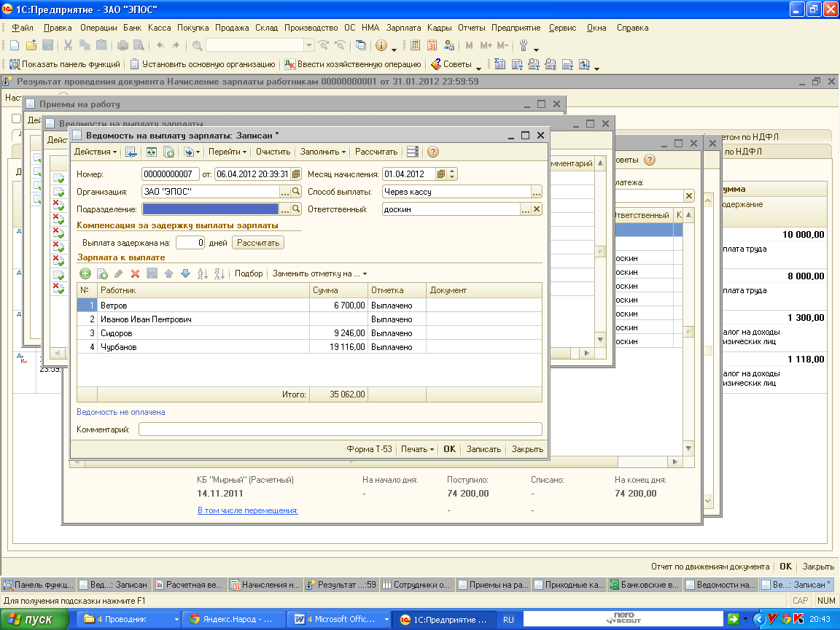This screenshot has height=630, width=840.
Task: Click the Sort ascending icon
Action: [203, 273]
